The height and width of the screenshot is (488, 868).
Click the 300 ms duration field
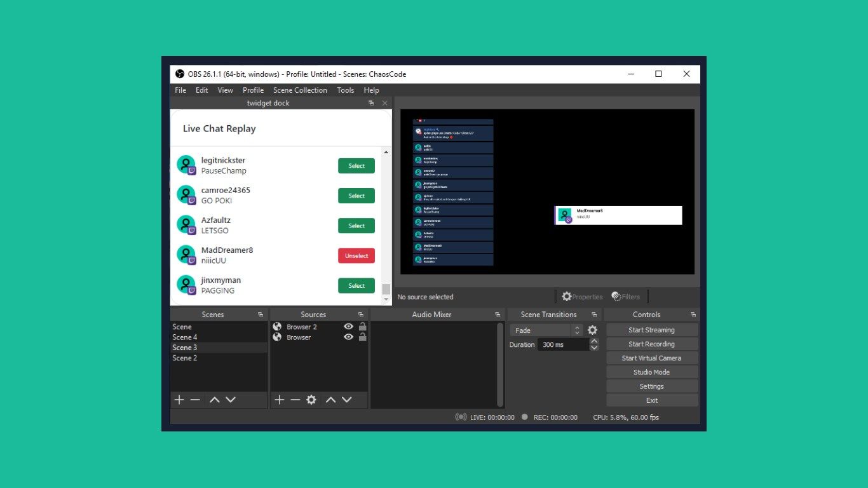[x=564, y=344]
